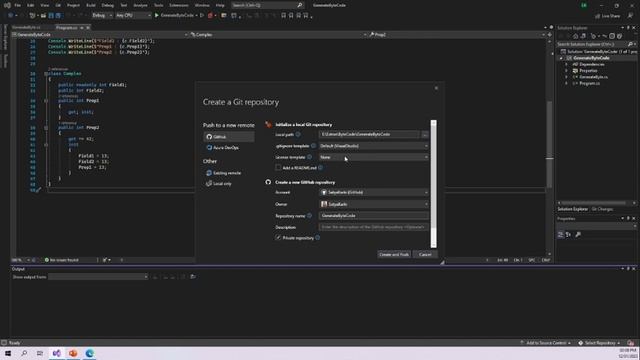Click Add to Source Control in status bar

point(545,343)
